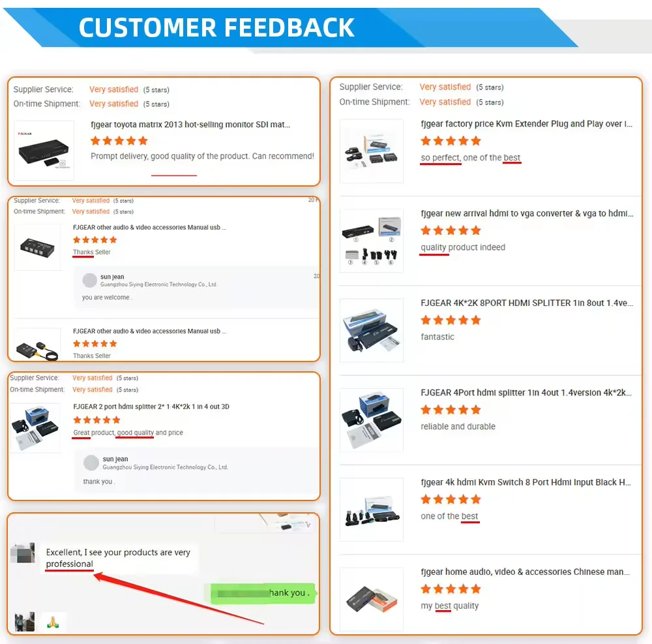This screenshot has width=652, height=644.
Task: Open the Kvm Extender product image
Action: pyautogui.click(x=372, y=151)
